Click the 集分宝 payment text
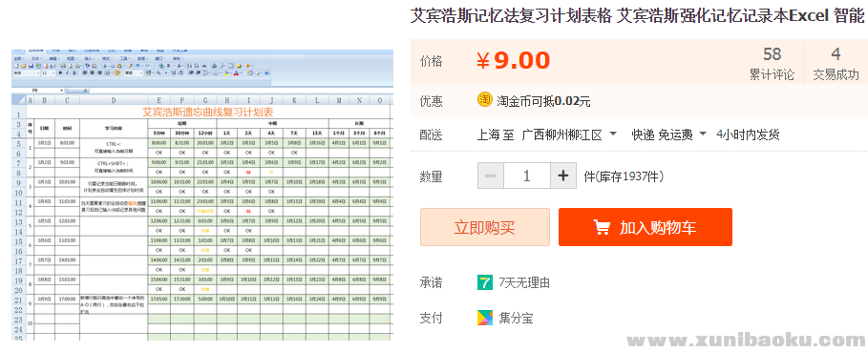 516,319
